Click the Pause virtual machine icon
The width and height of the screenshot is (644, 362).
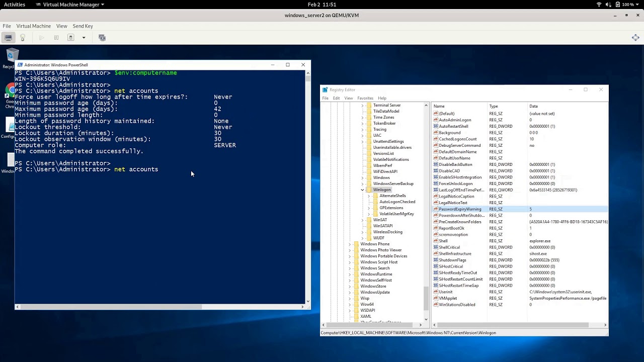point(56,38)
